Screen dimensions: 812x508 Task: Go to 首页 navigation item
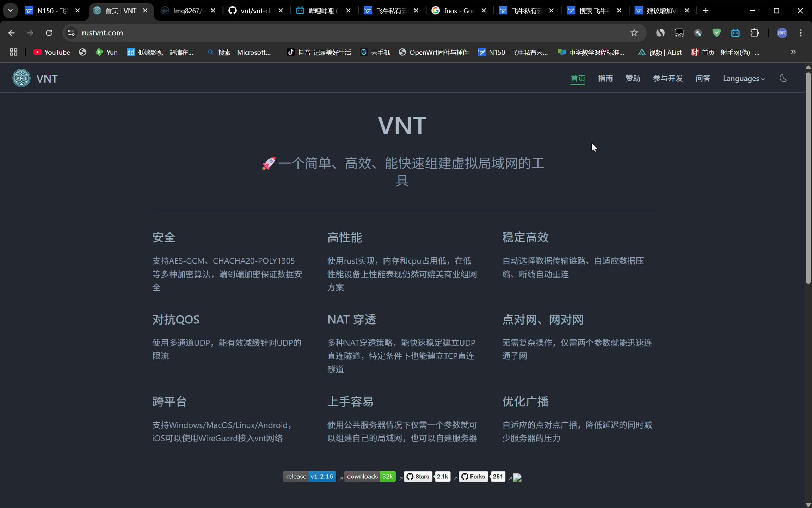578,78
